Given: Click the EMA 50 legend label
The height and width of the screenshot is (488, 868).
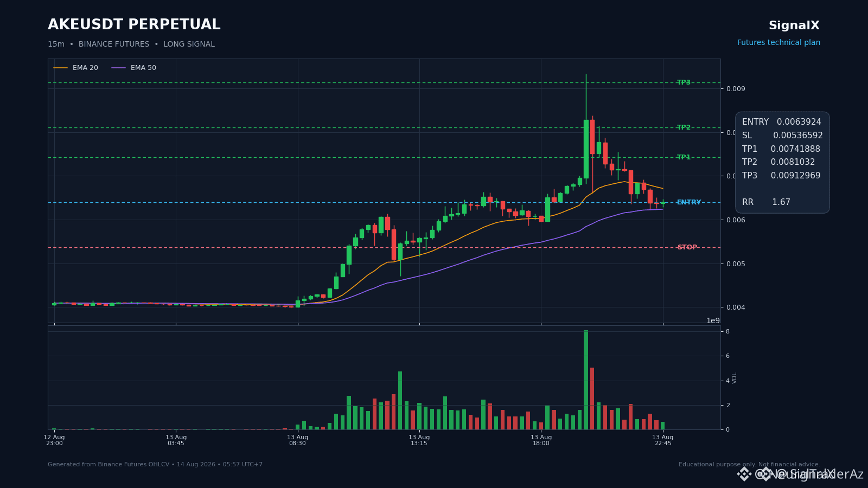Looking at the screenshot, I should 143,68.
